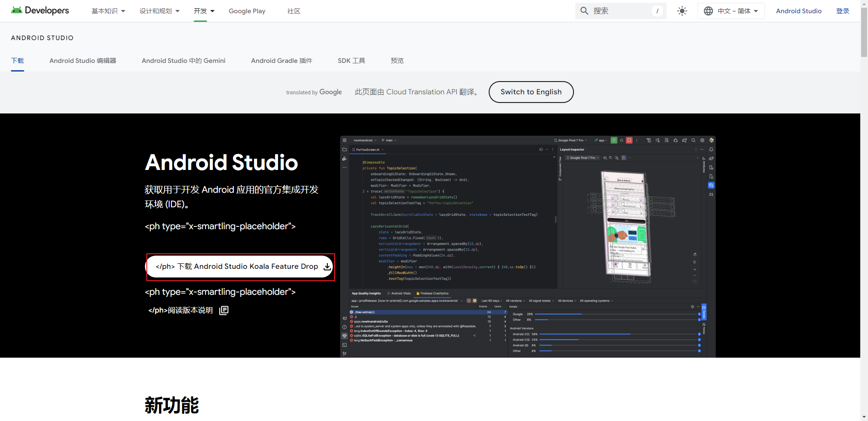868x421 pixels.
Task: Click the Android Studio IDE screenshot
Action: [x=527, y=246]
